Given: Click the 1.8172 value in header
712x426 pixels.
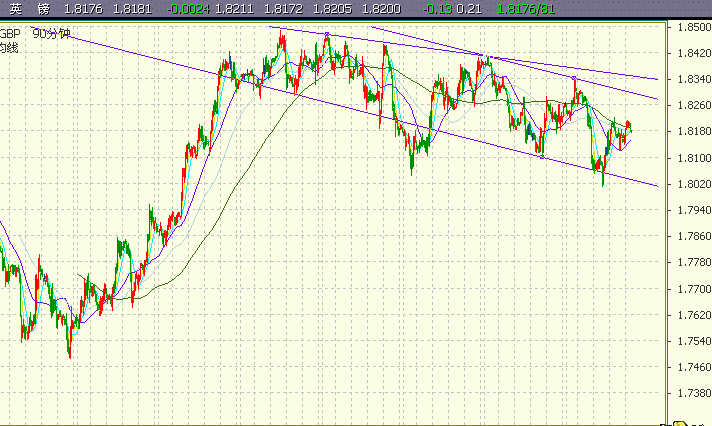Looking at the screenshot, I should (283, 9).
